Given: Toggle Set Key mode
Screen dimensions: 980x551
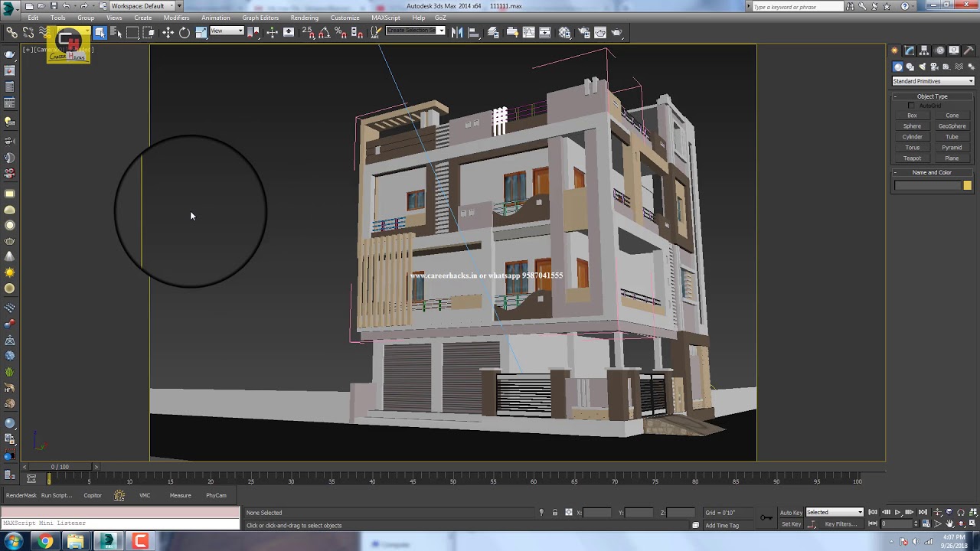Looking at the screenshot, I should click(x=791, y=524).
